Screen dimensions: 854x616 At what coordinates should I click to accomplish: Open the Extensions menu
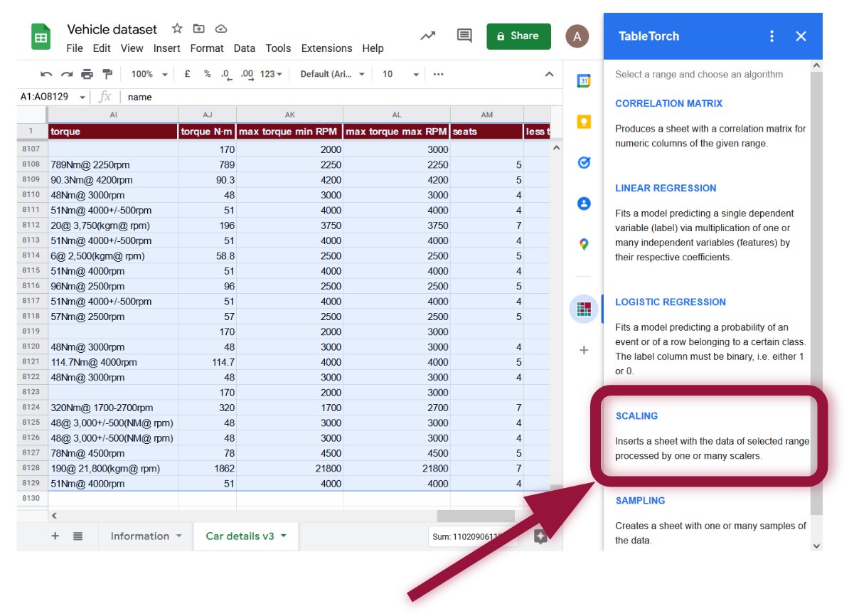(326, 48)
